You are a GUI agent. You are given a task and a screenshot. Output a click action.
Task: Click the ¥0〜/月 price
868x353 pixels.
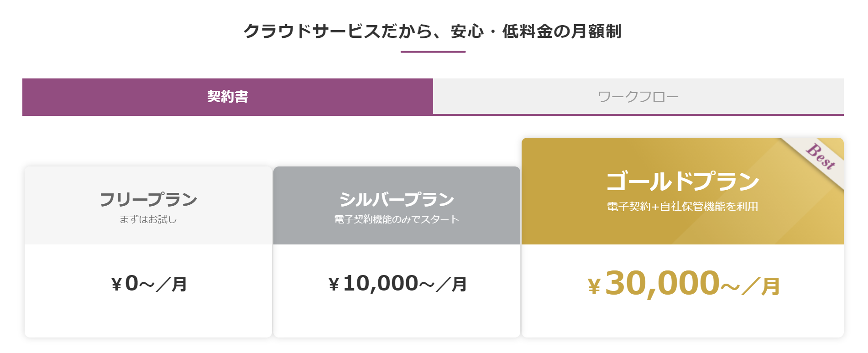tap(149, 284)
